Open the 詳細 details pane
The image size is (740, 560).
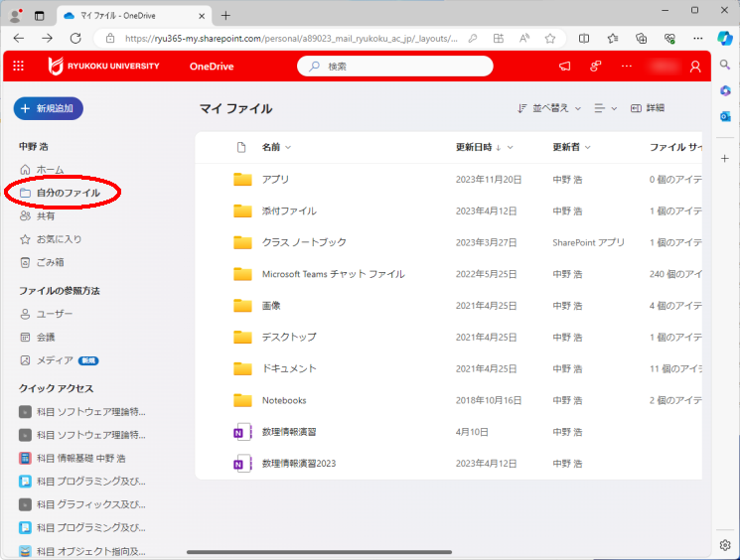(647, 108)
